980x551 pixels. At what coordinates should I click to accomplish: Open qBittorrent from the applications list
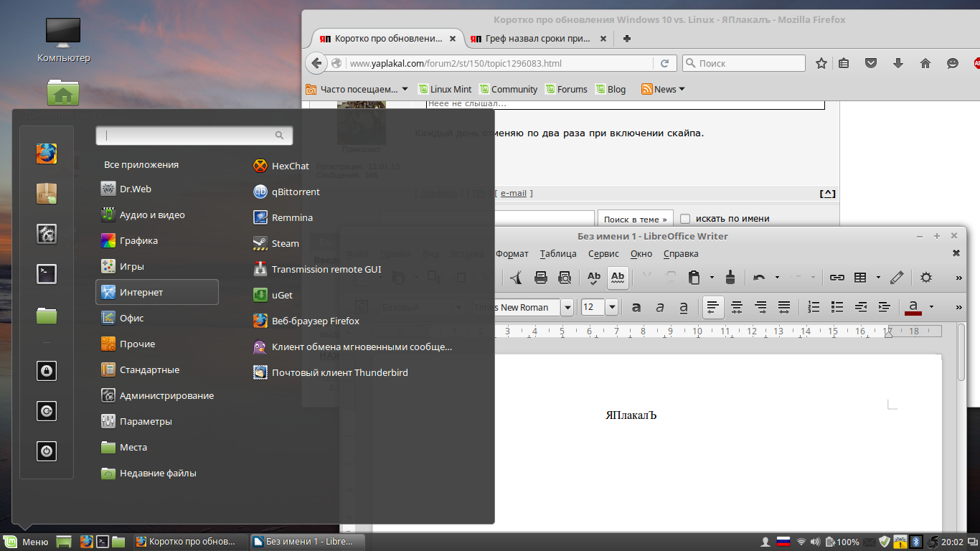coord(287,192)
